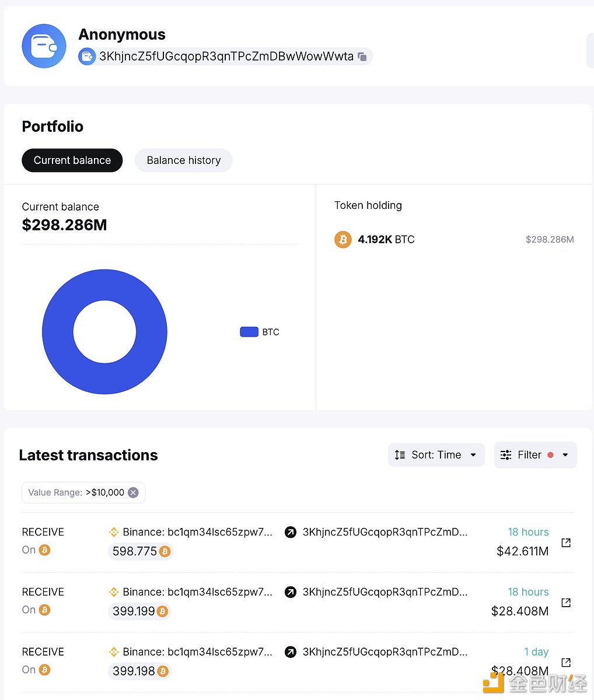
Task: Click the On-chain BTC icon in third transaction
Action: [x=44, y=670]
